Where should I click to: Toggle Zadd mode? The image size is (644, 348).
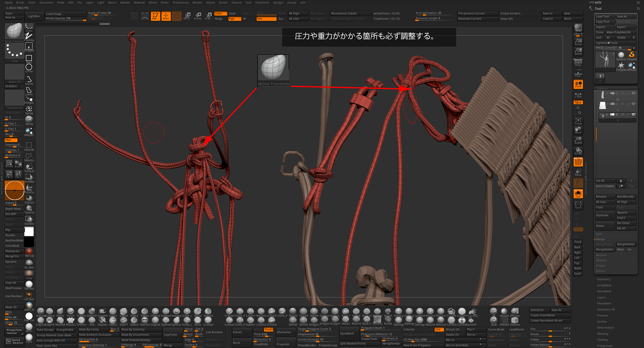pyautogui.click(x=220, y=13)
